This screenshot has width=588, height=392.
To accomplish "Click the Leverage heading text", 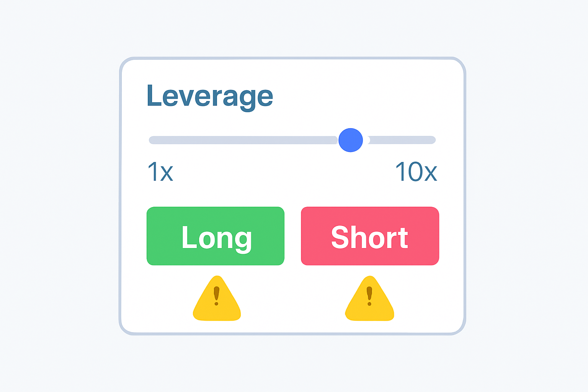I will pyautogui.click(x=210, y=96).
